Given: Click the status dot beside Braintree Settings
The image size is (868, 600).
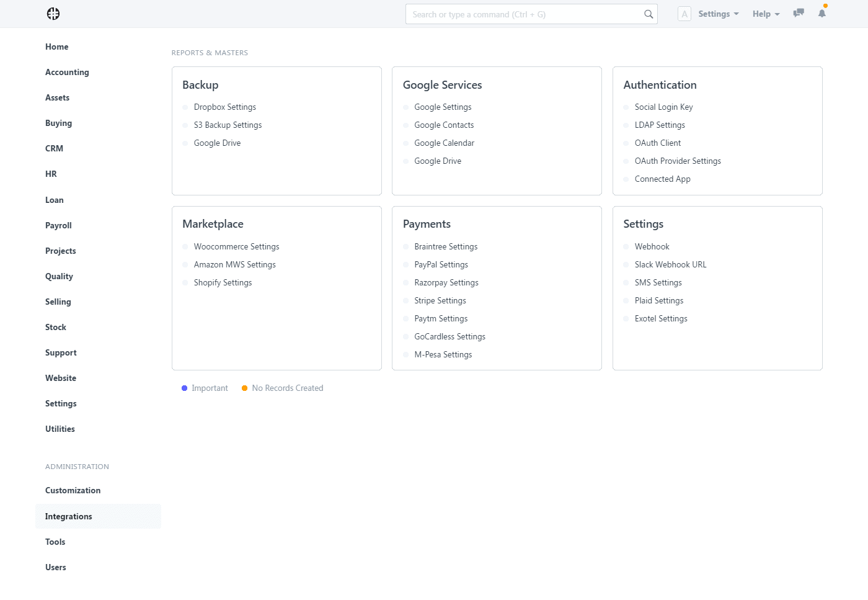Looking at the screenshot, I should pyautogui.click(x=406, y=247).
